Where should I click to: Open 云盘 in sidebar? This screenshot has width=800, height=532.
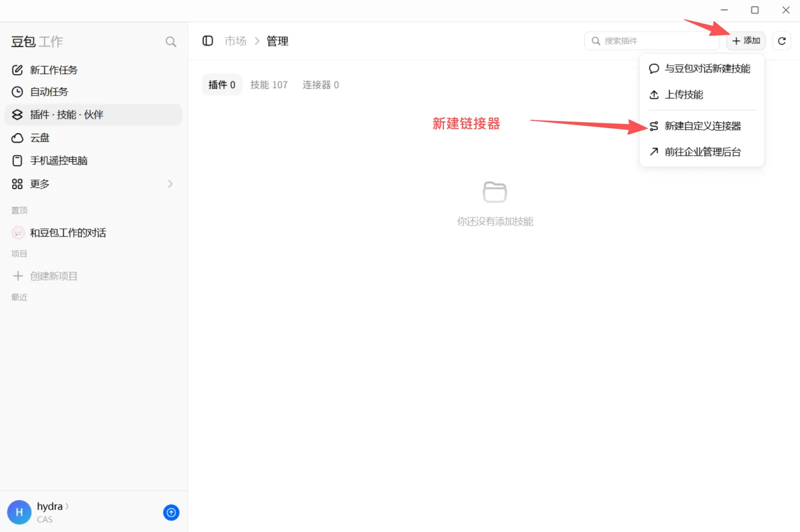[93, 138]
